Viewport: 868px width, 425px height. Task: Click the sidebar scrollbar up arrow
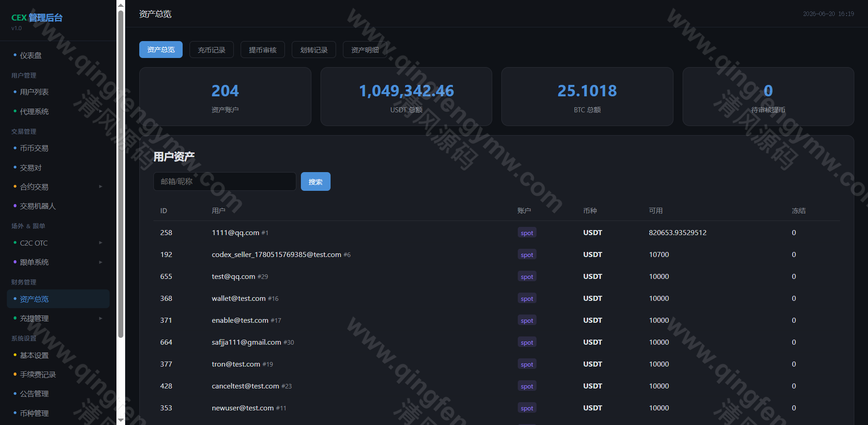[x=121, y=5]
